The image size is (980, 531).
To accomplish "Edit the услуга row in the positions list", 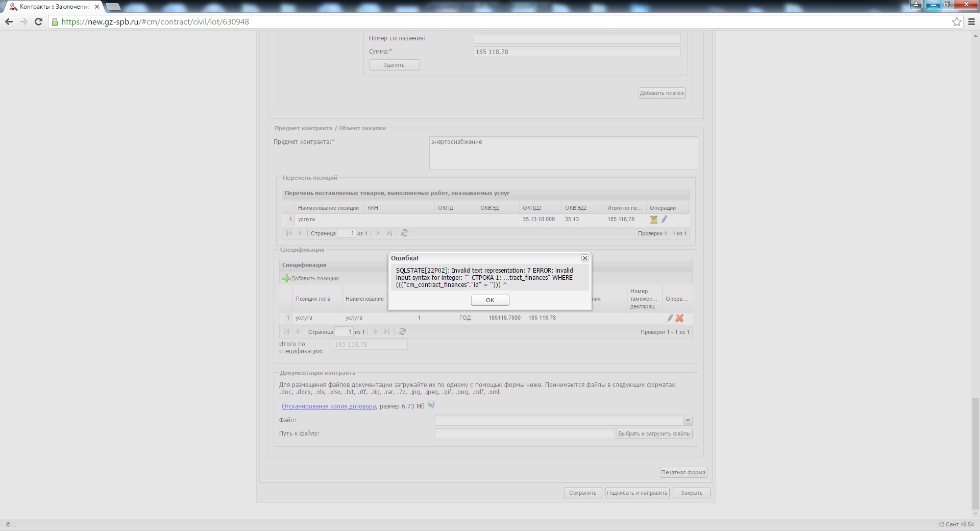I will (664, 220).
